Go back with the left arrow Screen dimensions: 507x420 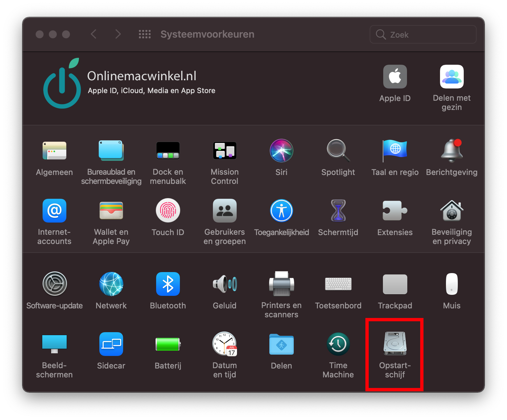tap(94, 34)
